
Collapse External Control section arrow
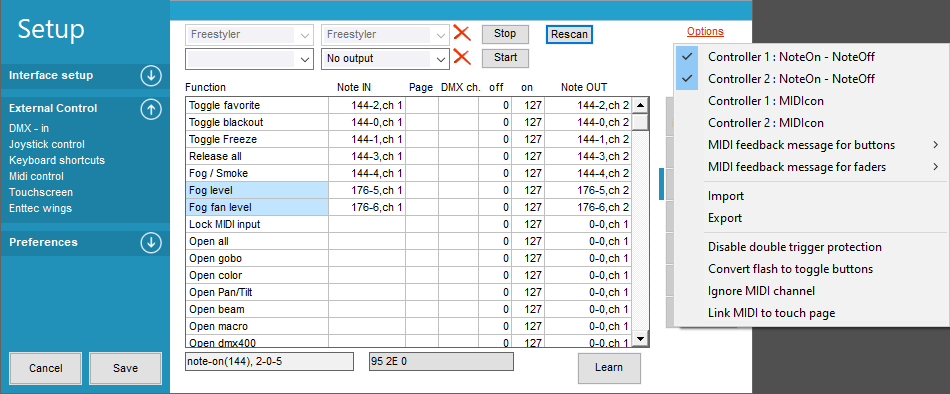point(151,109)
